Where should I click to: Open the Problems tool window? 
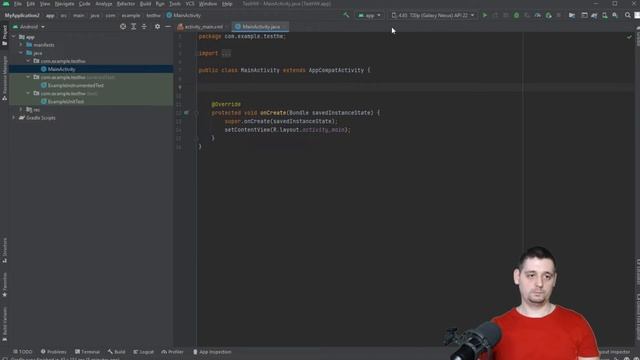tap(53, 352)
